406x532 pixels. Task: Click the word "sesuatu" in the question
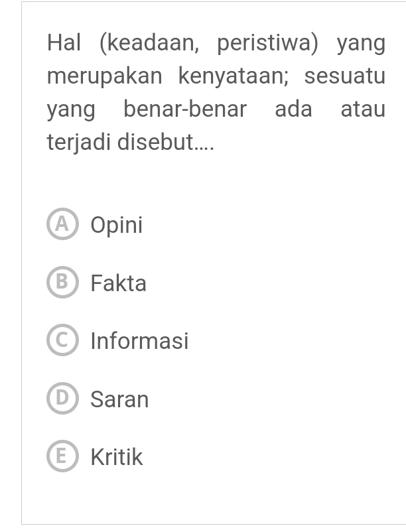[345, 76]
